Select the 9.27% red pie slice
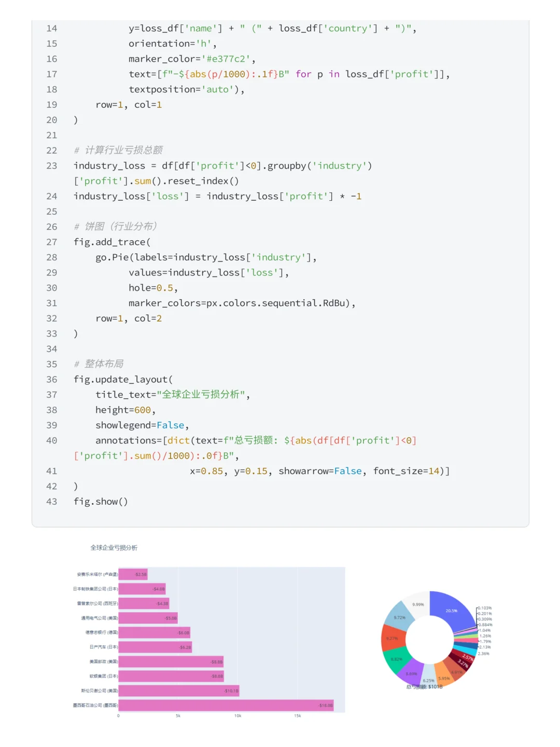Image resolution: width=560 pixels, height=747 pixels. point(393,638)
